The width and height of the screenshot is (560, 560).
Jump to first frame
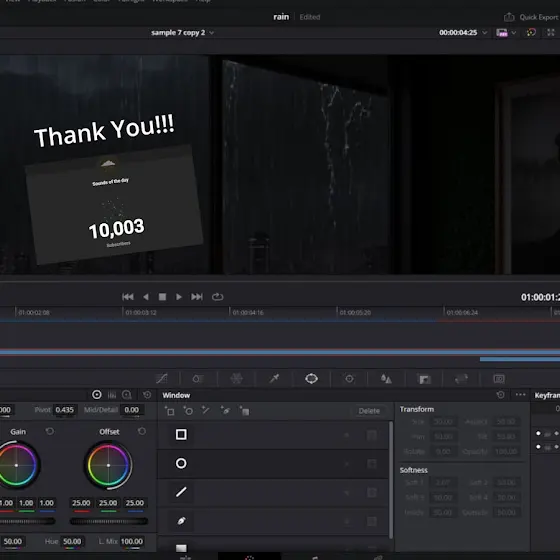128,297
